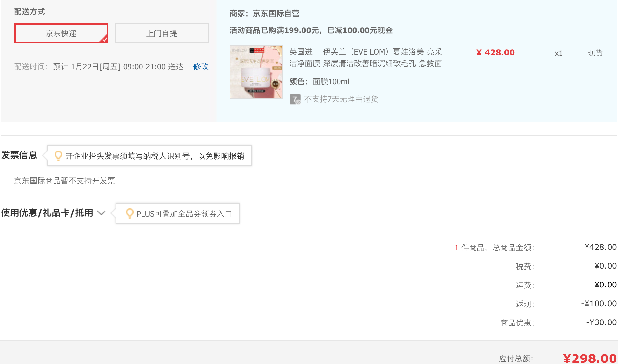Click the x1 quantity text
Screen dimensions: 618x364
[558, 53]
